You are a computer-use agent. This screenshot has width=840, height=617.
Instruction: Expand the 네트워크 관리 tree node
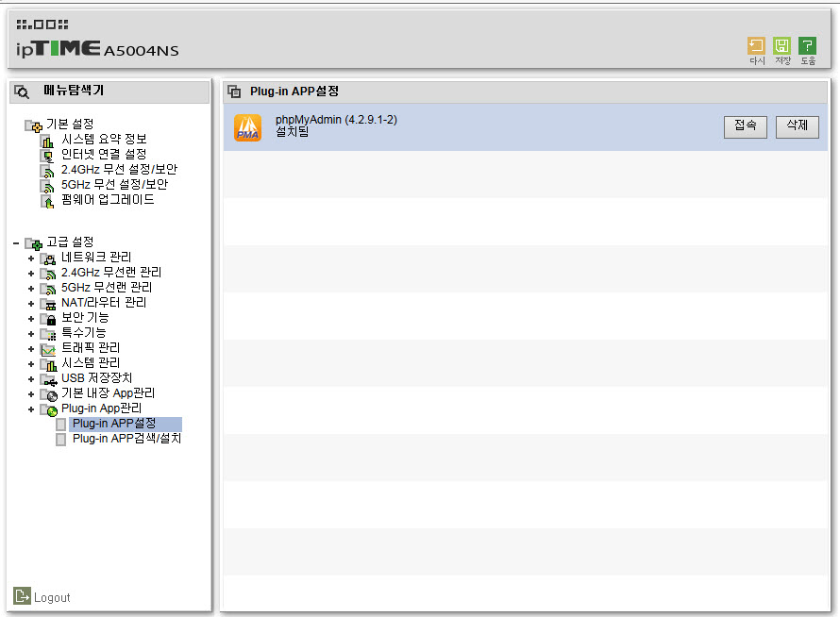pyautogui.click(x=31, y=258)
